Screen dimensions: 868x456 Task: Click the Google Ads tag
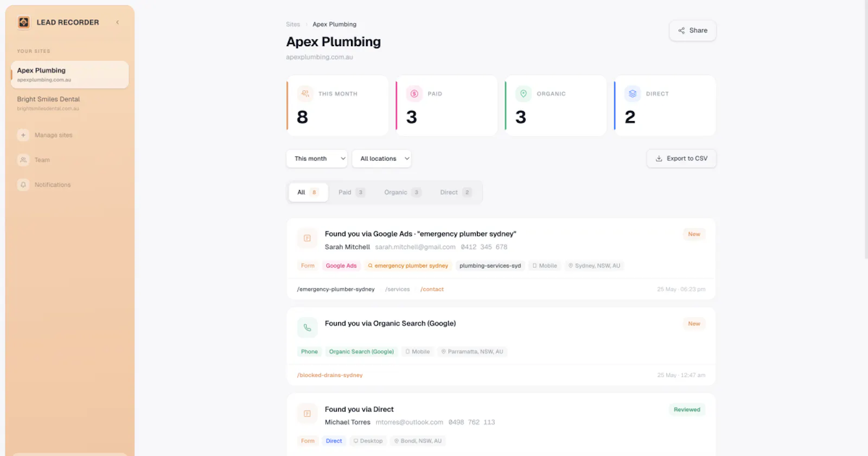click(x=341, y=266)
